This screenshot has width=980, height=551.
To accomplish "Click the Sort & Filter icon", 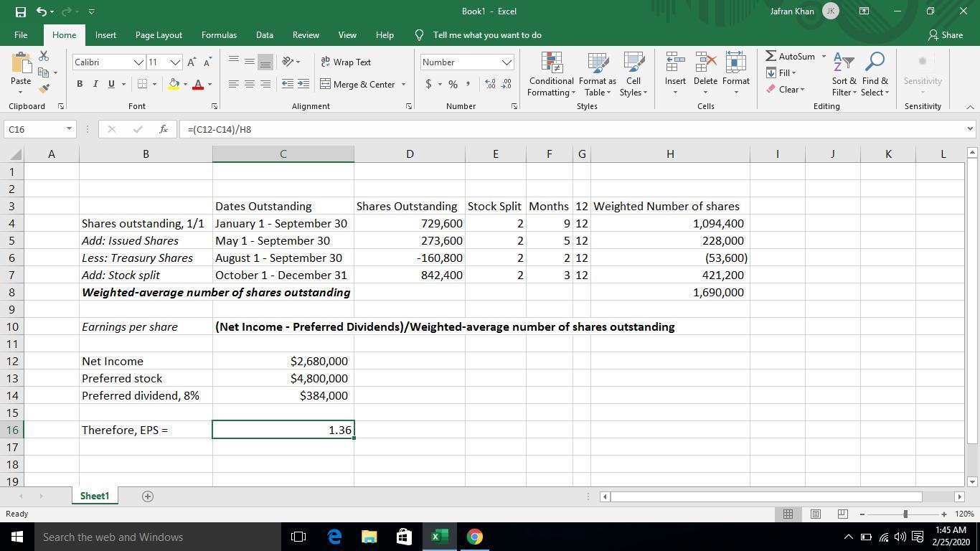I will [844, 76].
